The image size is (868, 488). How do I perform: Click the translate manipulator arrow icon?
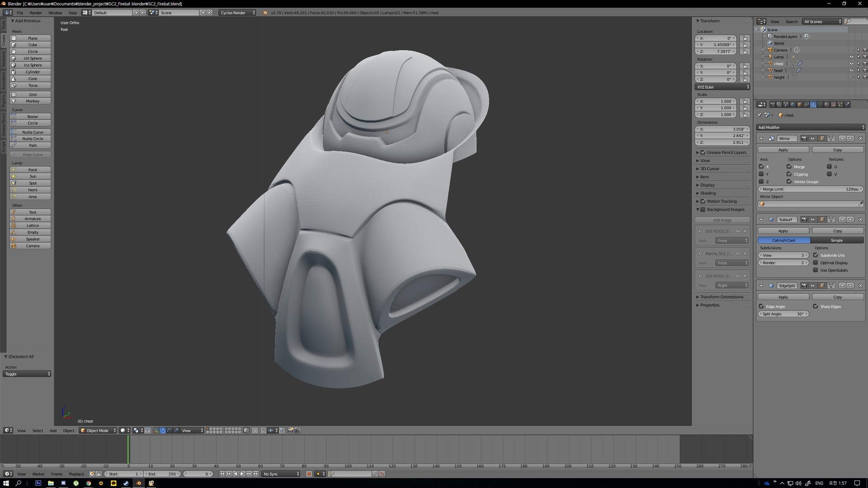pos(163,431)
